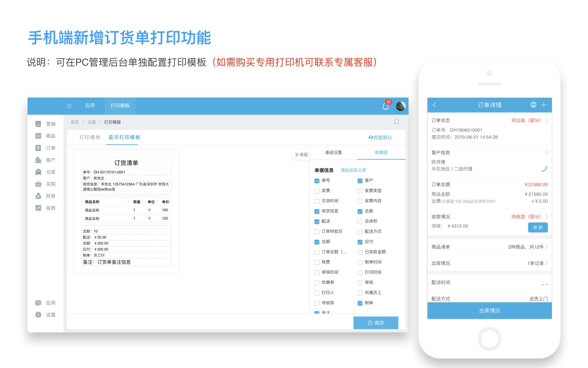
Task: Enable the 总体积 checkbox
Action: (x=360, y=222)
